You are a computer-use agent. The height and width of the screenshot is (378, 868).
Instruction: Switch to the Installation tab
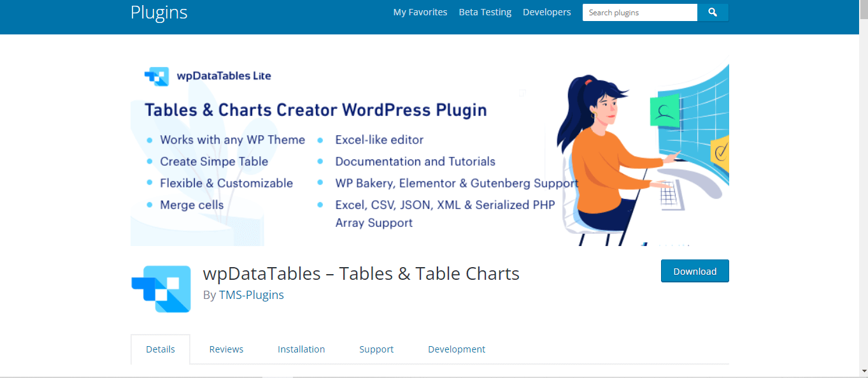coord(301,349)
